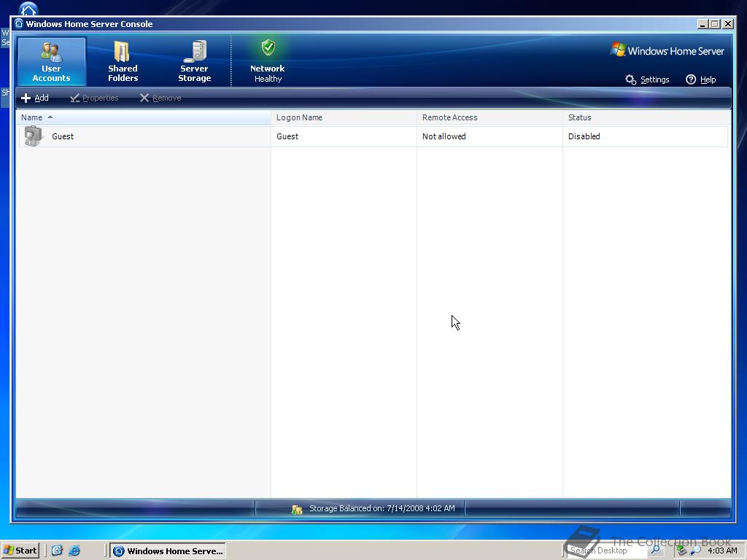Click the Storage Balanced status text
Screen dimensions: 747x560
click(x=382, y=508)
